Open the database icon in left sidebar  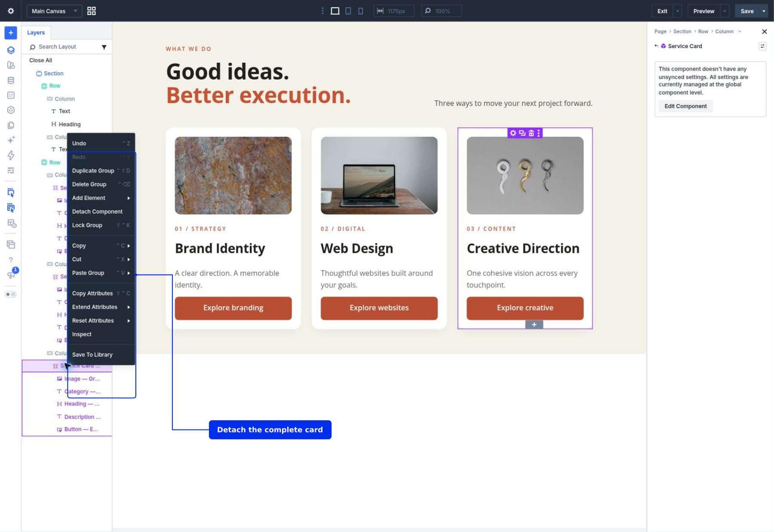pos(11,80)
